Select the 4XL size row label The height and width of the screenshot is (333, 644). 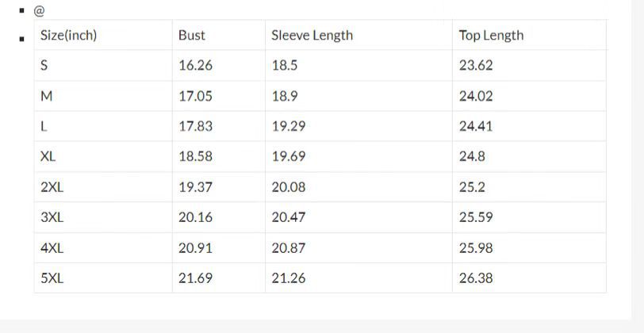(52, 248)
